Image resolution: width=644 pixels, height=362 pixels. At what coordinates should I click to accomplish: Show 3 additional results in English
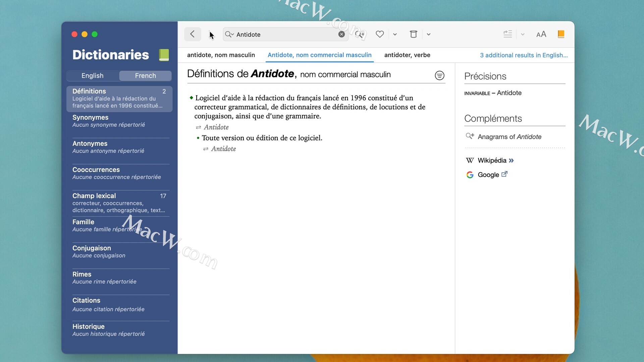[x=524, y=55]
